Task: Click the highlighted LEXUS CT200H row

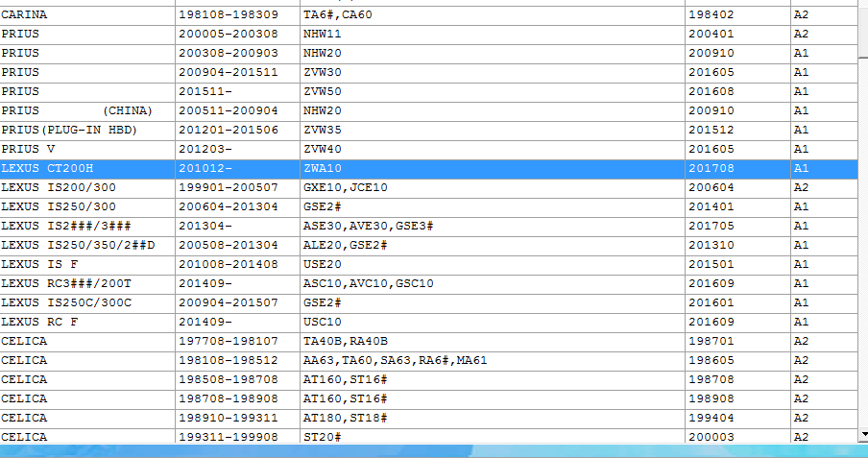Action: tap(429, 168)
